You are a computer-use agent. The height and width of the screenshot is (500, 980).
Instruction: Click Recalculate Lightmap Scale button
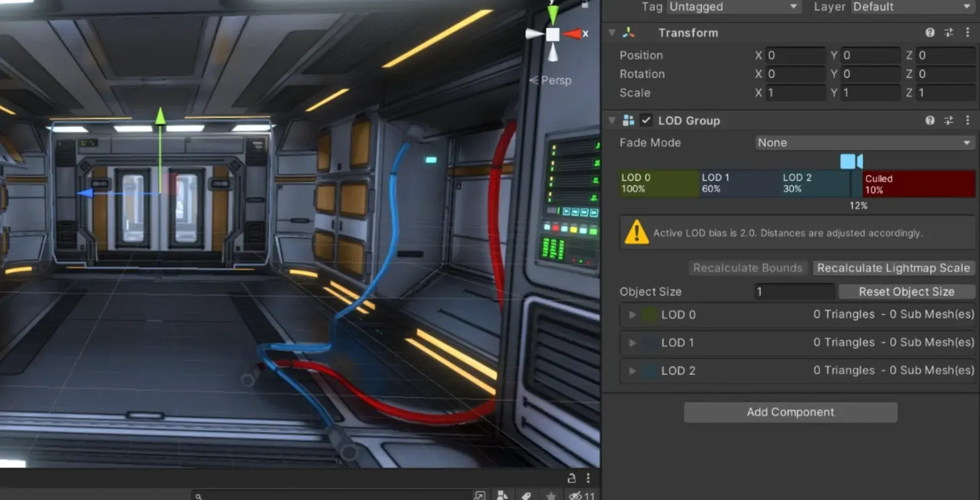point(893,268)
